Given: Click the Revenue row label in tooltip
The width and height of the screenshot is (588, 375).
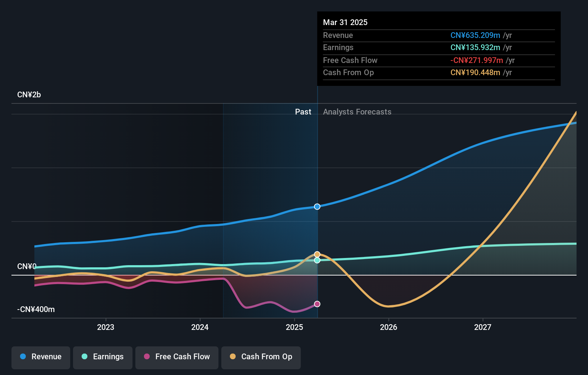Looking at the screenshot, I should pos(338,35).
